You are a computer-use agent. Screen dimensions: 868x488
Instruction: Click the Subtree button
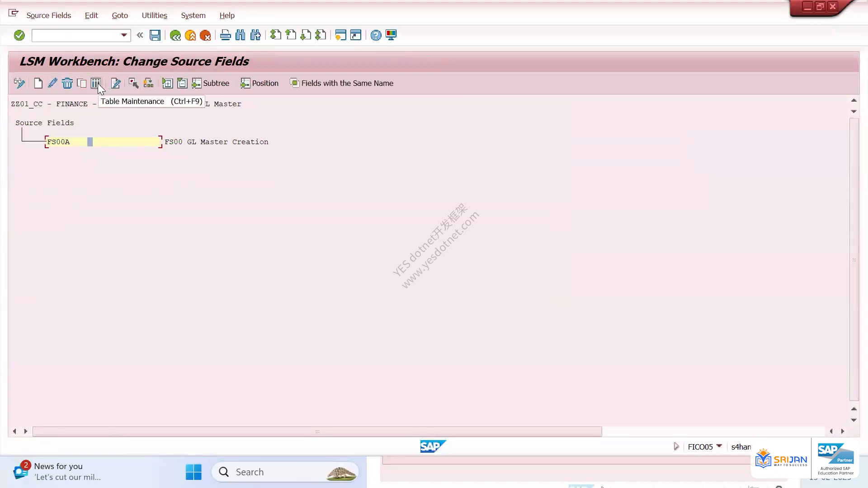(x=210, y=83)
